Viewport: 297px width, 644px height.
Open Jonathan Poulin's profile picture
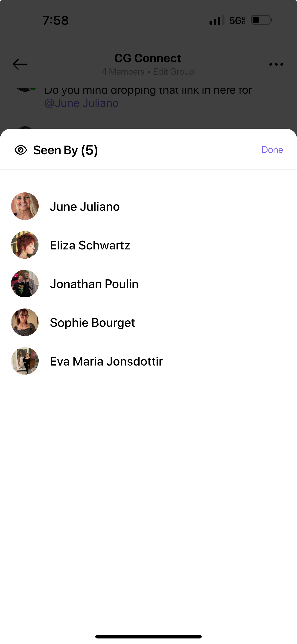25,284
